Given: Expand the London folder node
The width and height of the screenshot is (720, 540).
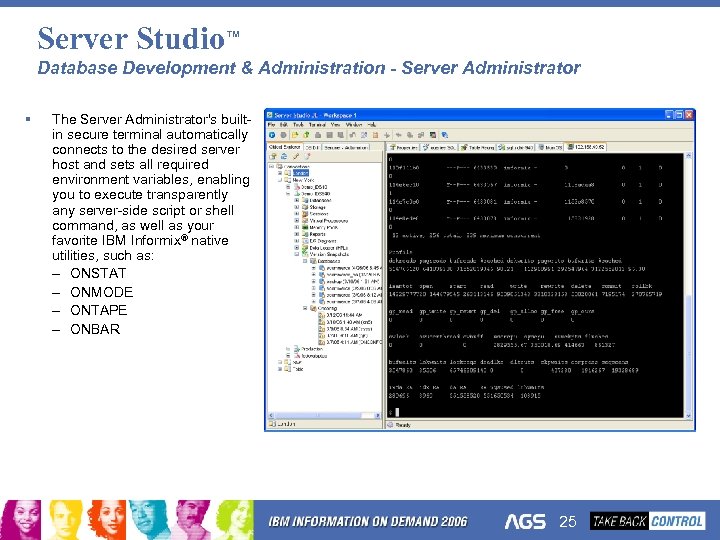Looking at the screenshot, I should [x=280, y=173].
